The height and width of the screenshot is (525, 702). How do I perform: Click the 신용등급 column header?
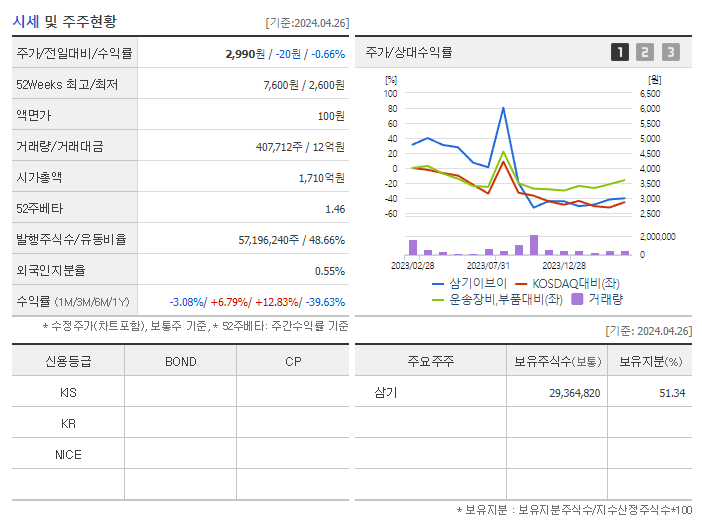tap(68, 361)
